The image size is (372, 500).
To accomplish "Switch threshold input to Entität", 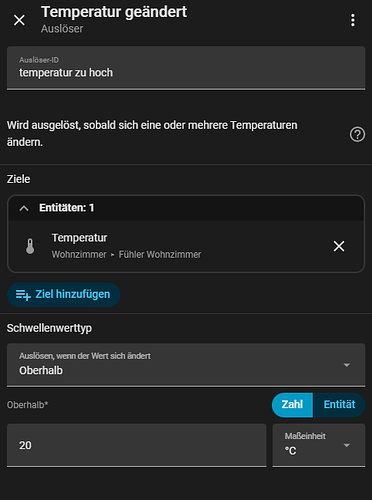I will 339,405.
